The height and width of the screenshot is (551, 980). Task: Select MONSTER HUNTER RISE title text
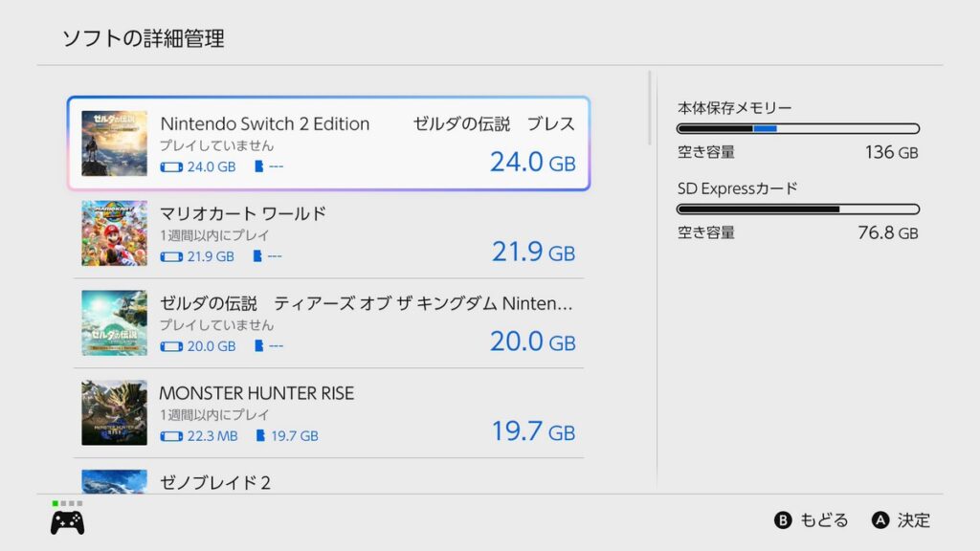256,393
